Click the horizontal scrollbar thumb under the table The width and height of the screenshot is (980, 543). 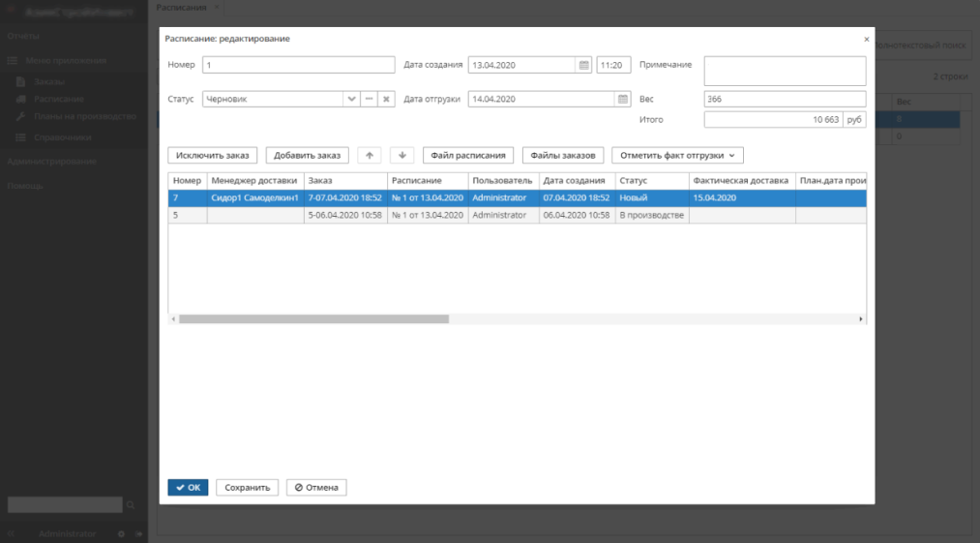pyautogui.click(x=313, y=318)
